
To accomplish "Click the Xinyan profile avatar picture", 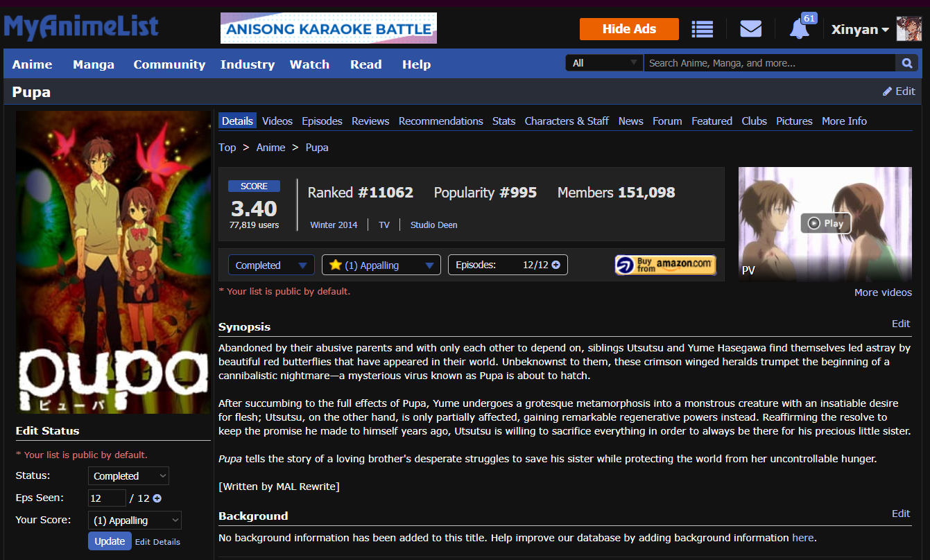I will pos(909,29).
